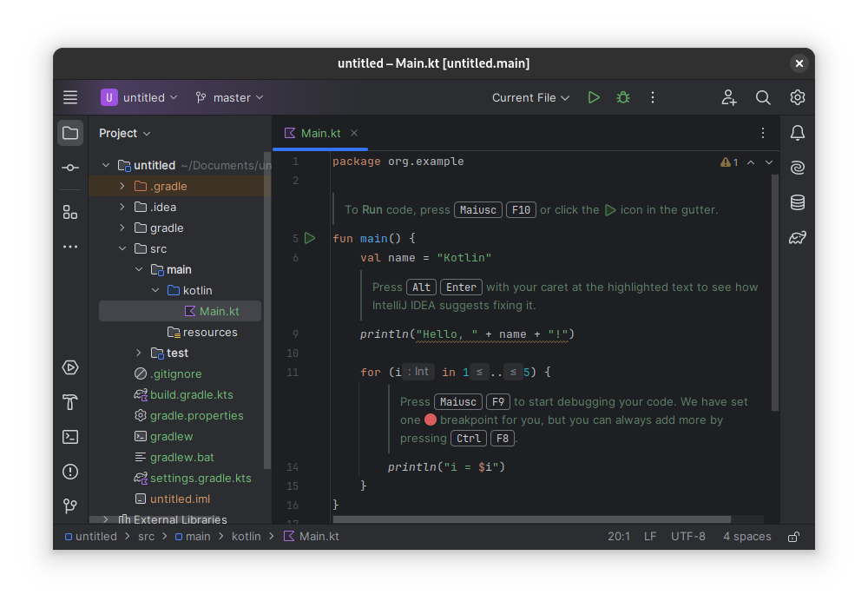Image resolution: width=868 pixels, height=608 pixels.
Task: Switch to the Main.kt editor tab
Action: coord(320,133)
